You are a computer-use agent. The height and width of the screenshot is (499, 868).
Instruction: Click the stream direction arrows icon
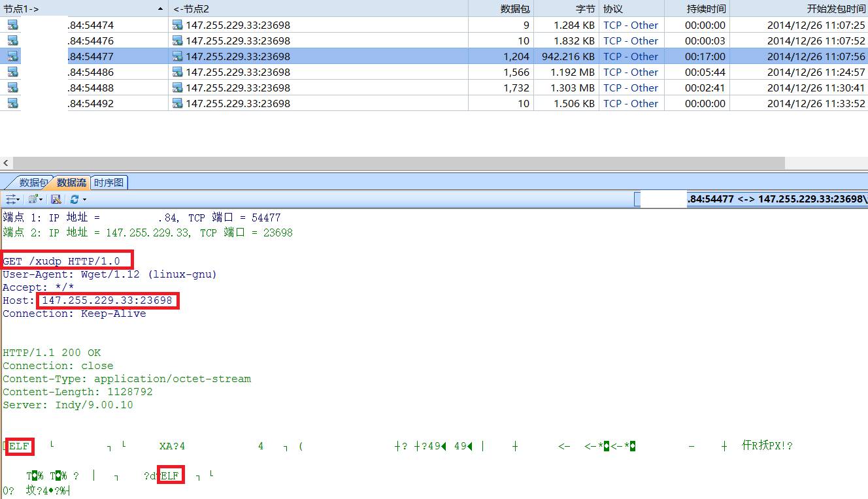(x=11, y=199)
